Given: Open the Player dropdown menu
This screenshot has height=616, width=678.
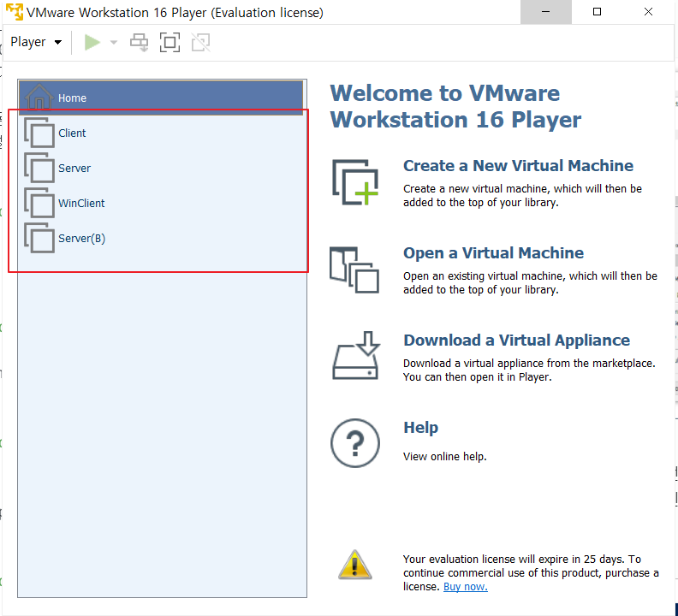Looking at the screenshot, I should (x=36, y=42).
